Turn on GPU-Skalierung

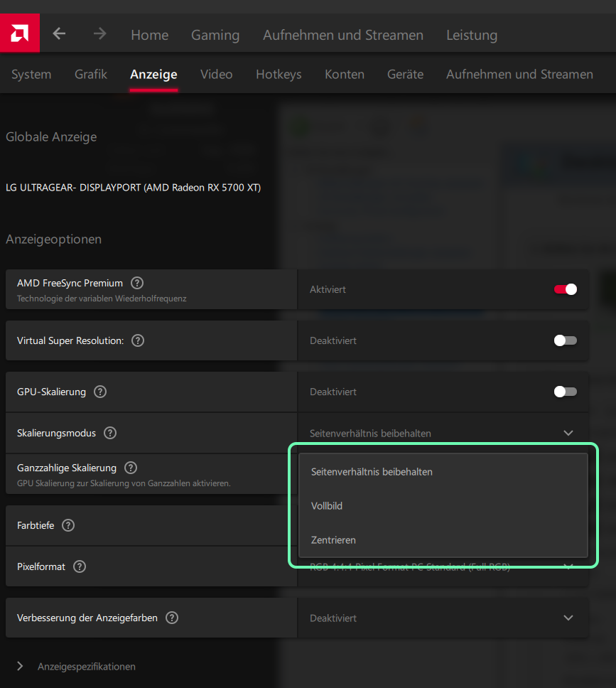coord(565,392)
